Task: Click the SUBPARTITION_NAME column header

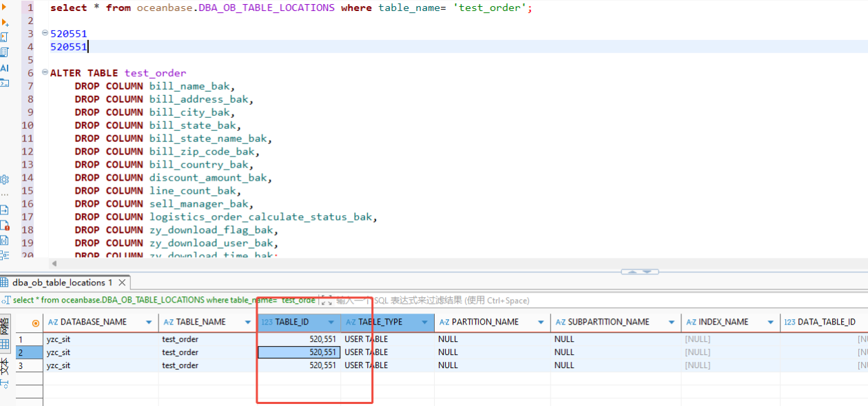Action: 606,322
